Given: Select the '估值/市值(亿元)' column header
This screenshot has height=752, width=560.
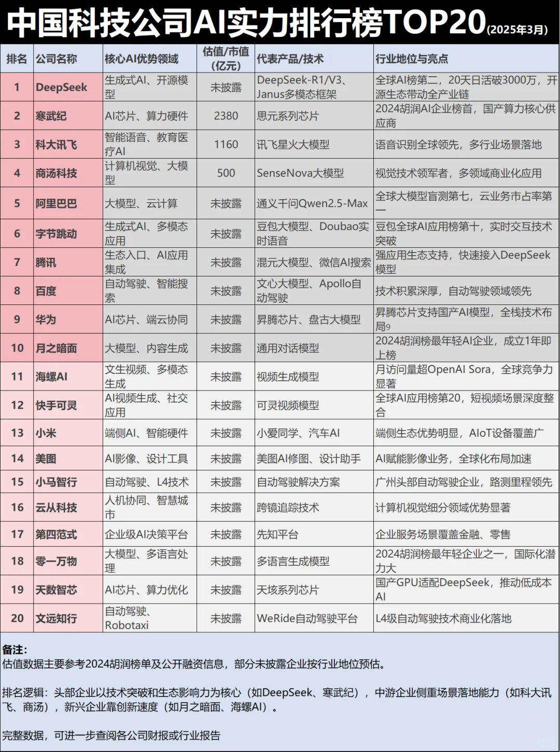Looking at the screenshot, I should [x=226, y=59].
